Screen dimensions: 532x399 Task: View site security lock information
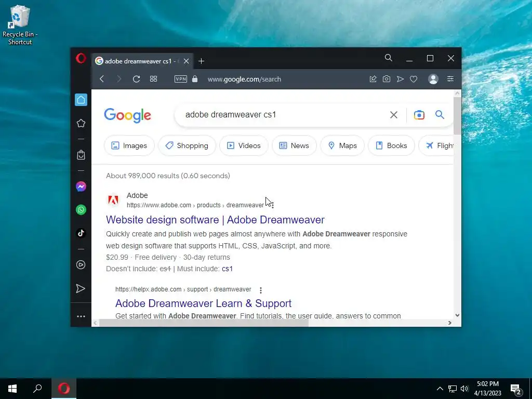[x=195, y=79]
